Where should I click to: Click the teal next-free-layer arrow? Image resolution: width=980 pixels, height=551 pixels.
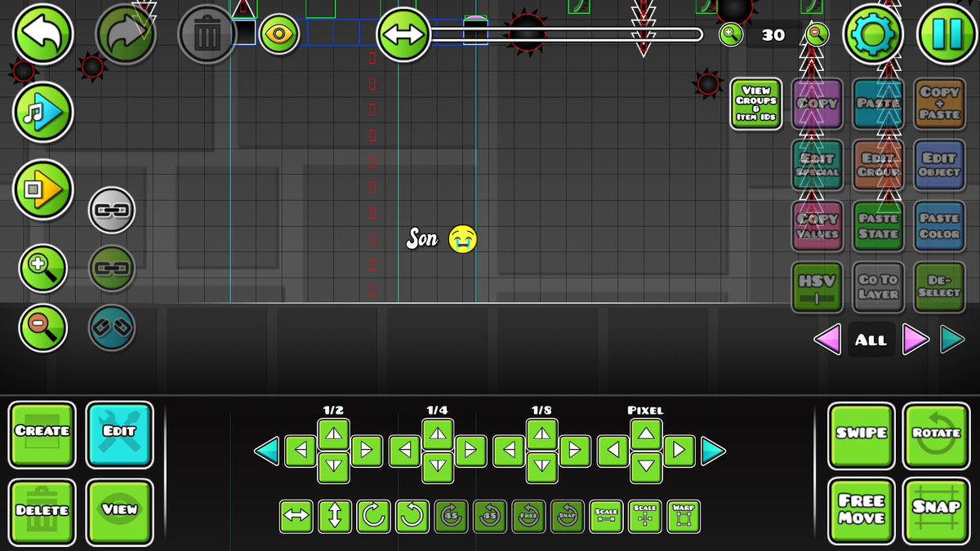click(952, 340)
